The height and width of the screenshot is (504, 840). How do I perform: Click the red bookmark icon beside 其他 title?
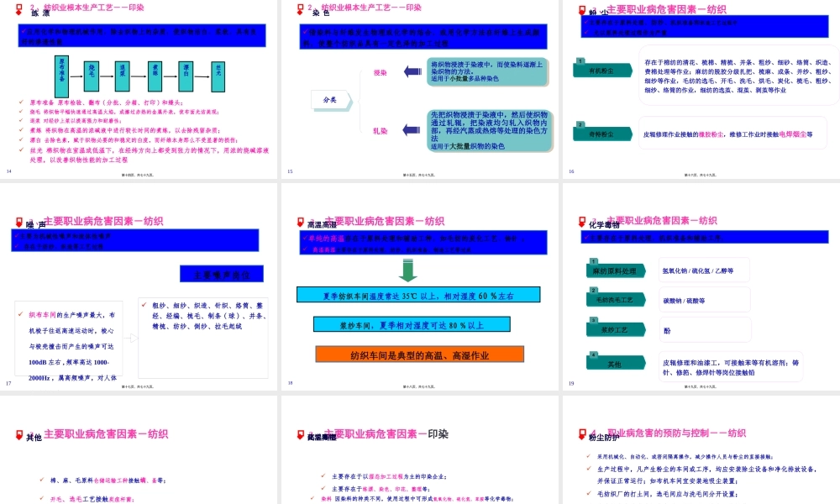19,435
